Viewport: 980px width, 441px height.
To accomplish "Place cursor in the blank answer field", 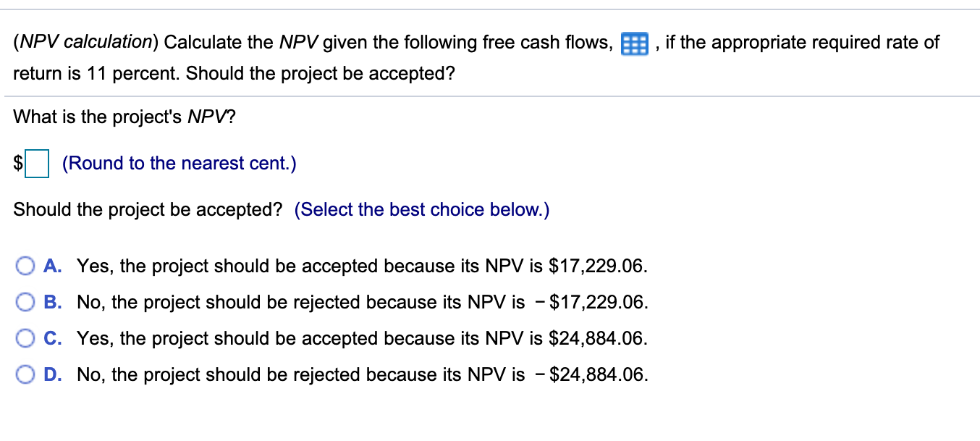I will pyautogui.click(x=37, y=164).
